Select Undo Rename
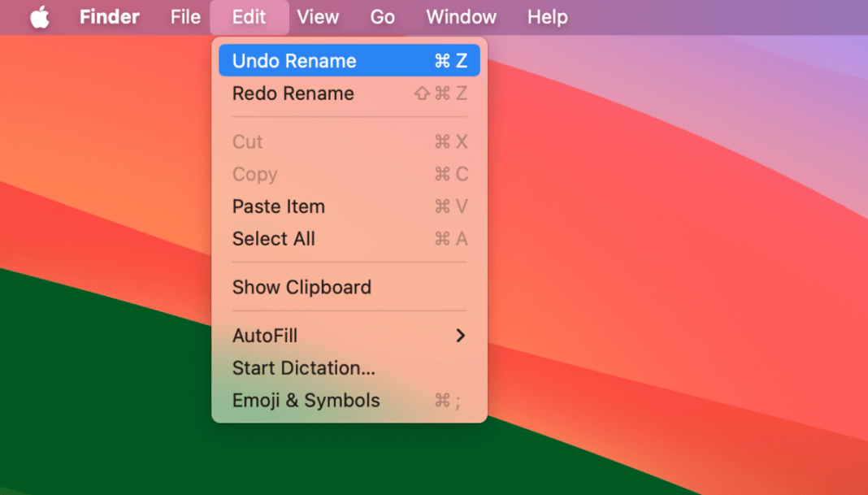Viewport: 868px width, 495px height. point(294,60)
